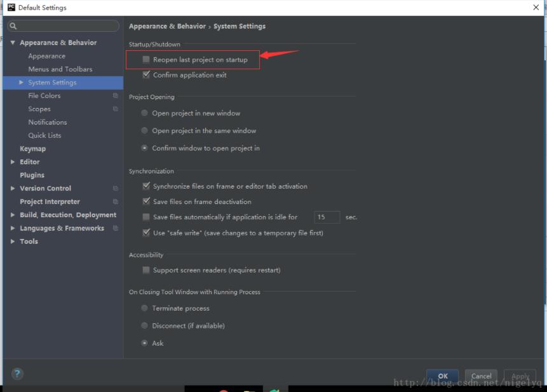This screenshot has height=392, width=547.
Task: Click the gear icon beside Scopes
Action: click(x=115, y=109)
